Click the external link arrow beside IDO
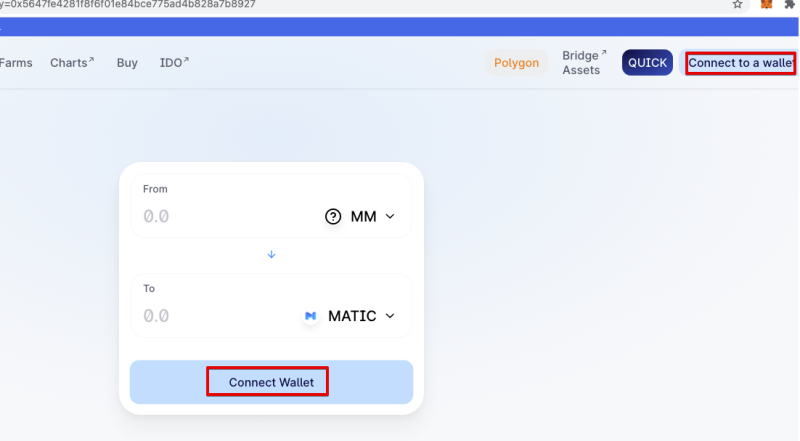This screenshot has width=800, height=441. tap(186, 60)
